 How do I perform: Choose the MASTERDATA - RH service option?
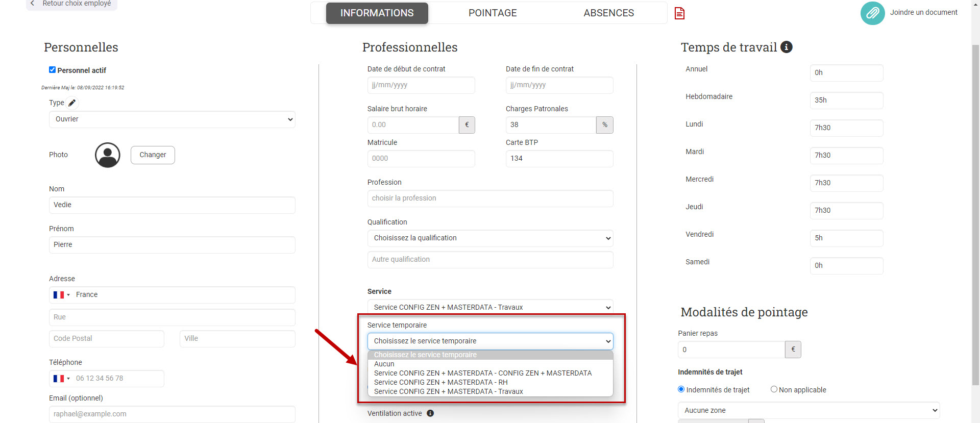(x=490, y=383)
